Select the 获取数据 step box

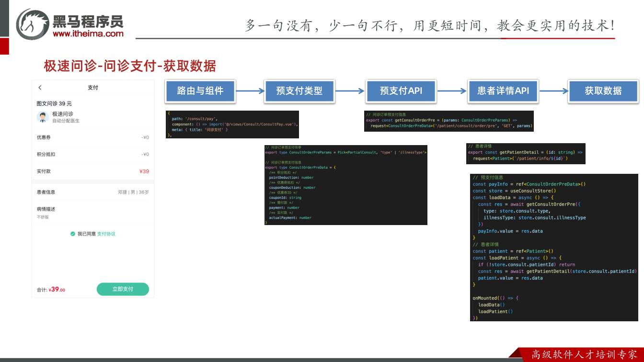click(603, 91)
